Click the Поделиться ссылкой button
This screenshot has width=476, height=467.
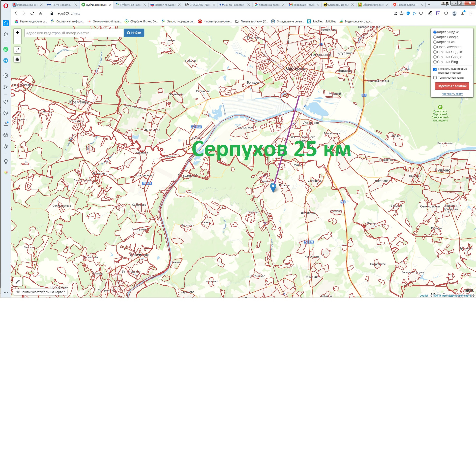point(452,86)
